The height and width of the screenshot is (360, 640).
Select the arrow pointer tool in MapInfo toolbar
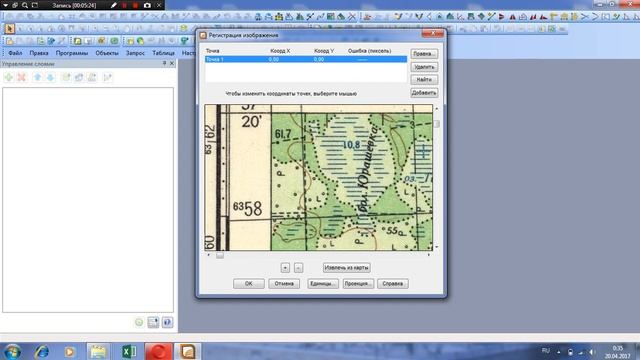[x=9, y=28]
